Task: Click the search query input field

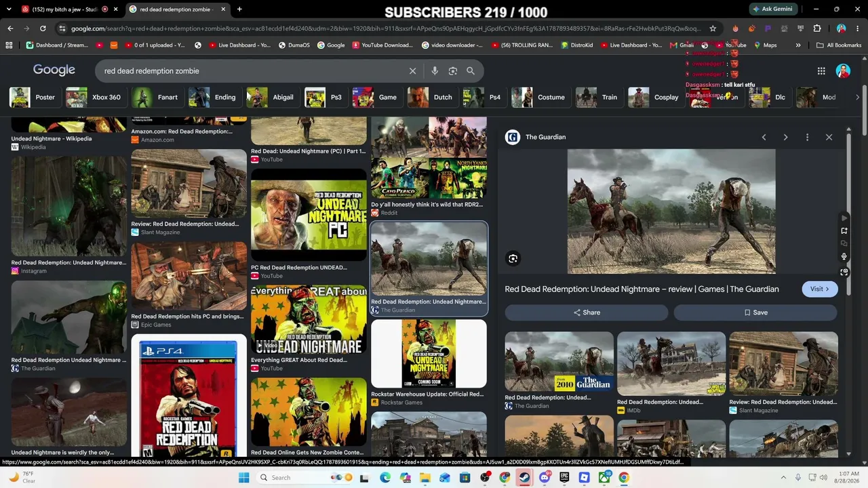Action: [x=252, y=70]
